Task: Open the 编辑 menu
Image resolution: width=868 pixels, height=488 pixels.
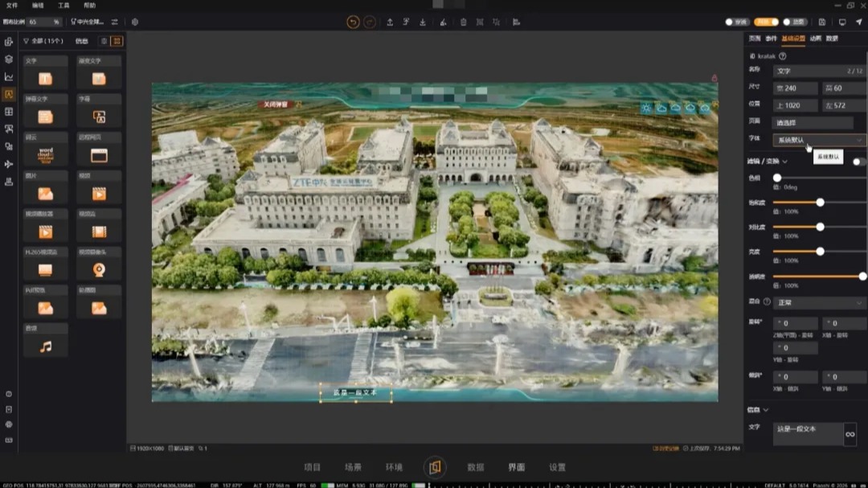Action: (38, 5)
